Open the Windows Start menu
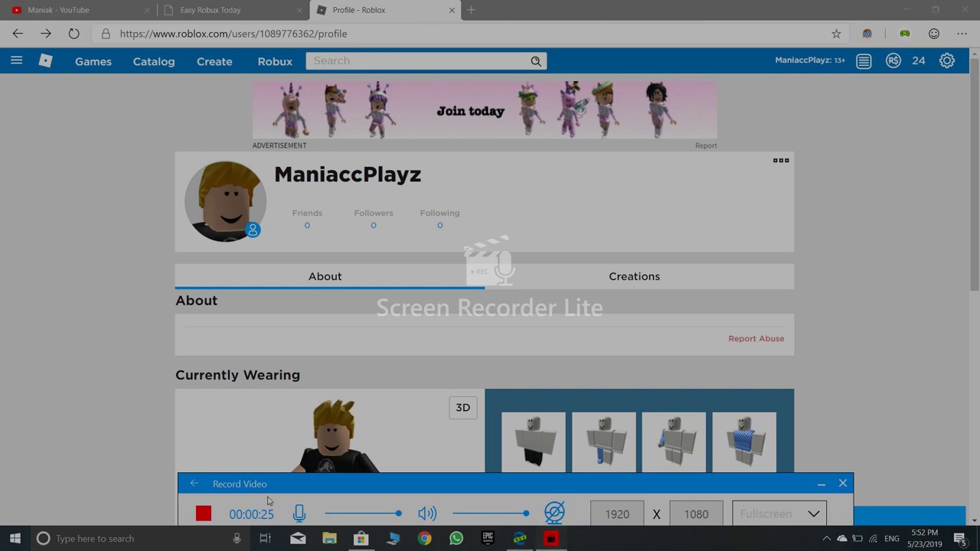Image resolution: width=980 pixels, height=551 pixels. click(x=15, y=538)
